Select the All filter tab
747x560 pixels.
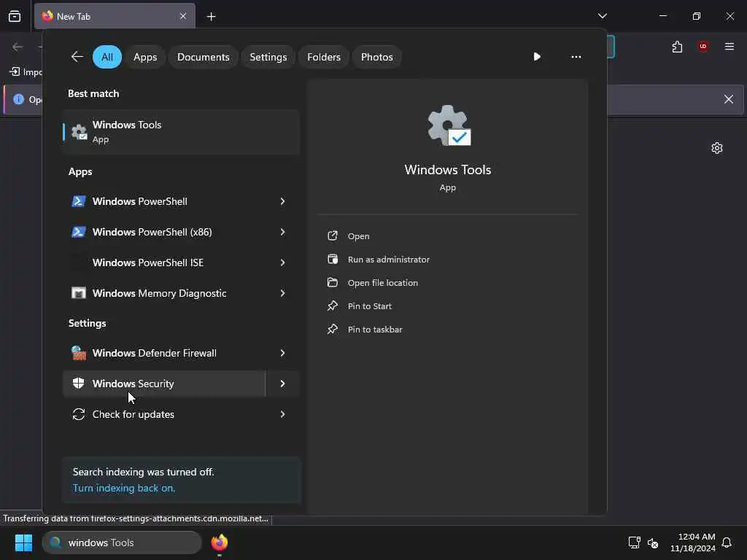107,57
